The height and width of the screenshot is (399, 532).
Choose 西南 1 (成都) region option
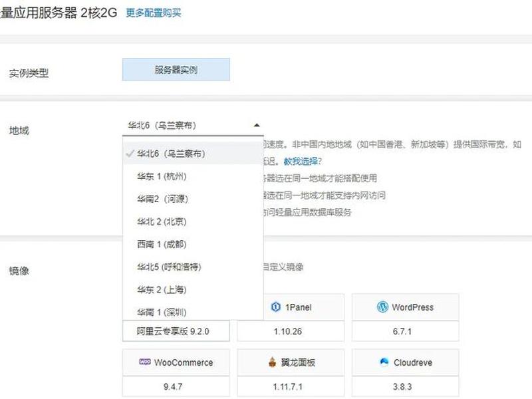193,244
